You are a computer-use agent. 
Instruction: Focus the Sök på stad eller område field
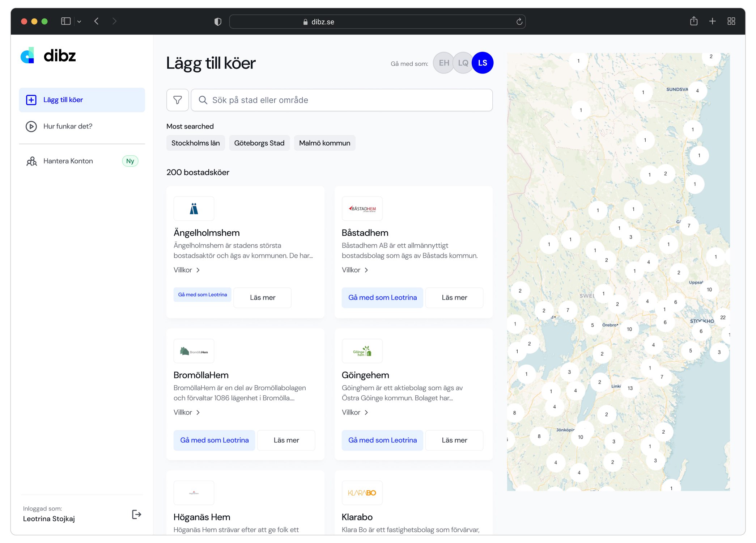pyautogui.click(x=342, y=100)
